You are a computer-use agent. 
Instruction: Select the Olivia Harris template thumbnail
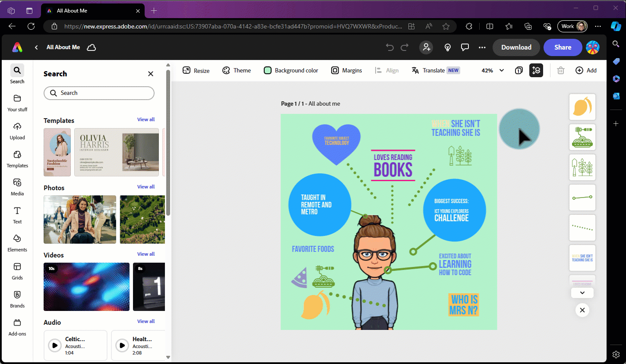pyautogui.click(x=117, y=152)
